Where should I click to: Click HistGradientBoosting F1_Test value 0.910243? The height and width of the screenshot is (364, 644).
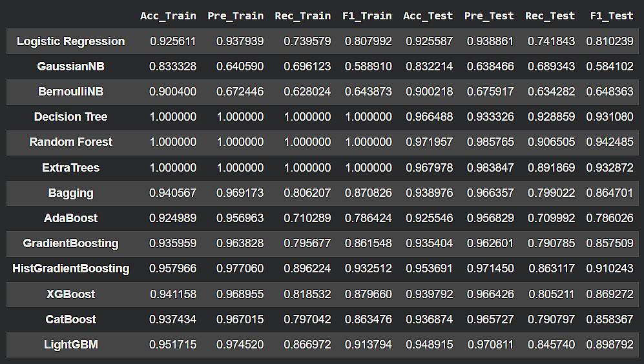coord(610,268)
